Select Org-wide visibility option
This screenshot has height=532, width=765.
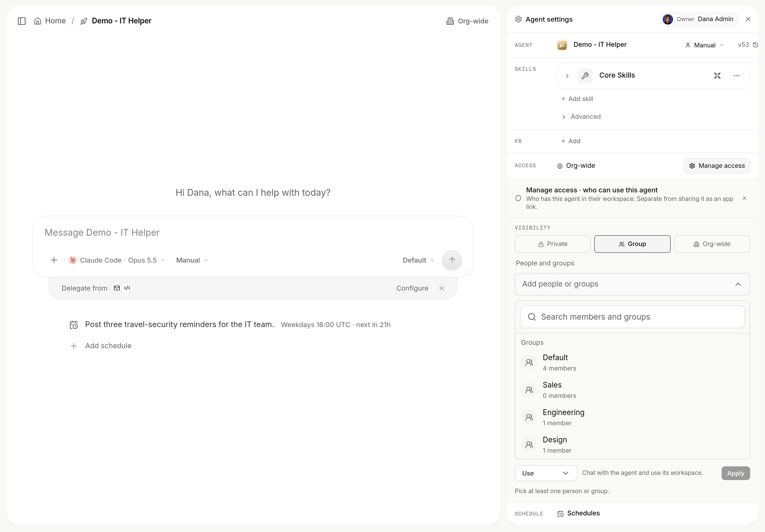tap(712, 244)
